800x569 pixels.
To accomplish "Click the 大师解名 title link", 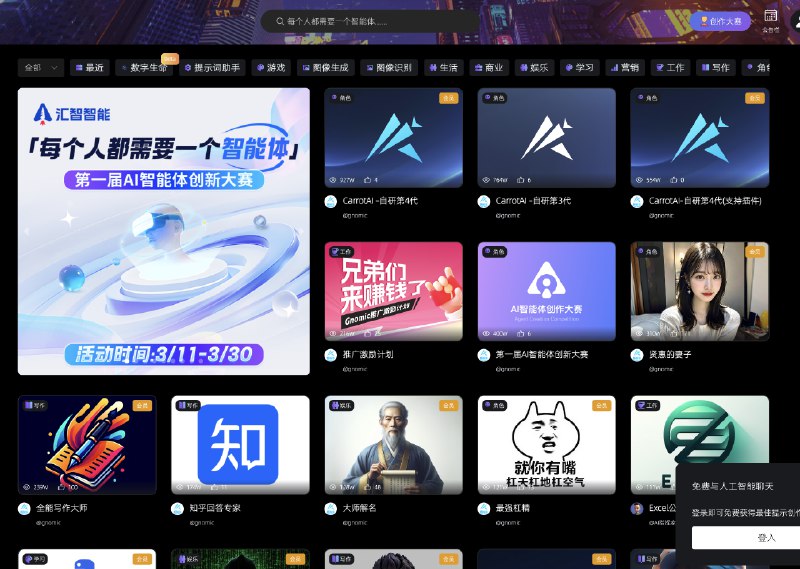I will click(x=359, y=508).
